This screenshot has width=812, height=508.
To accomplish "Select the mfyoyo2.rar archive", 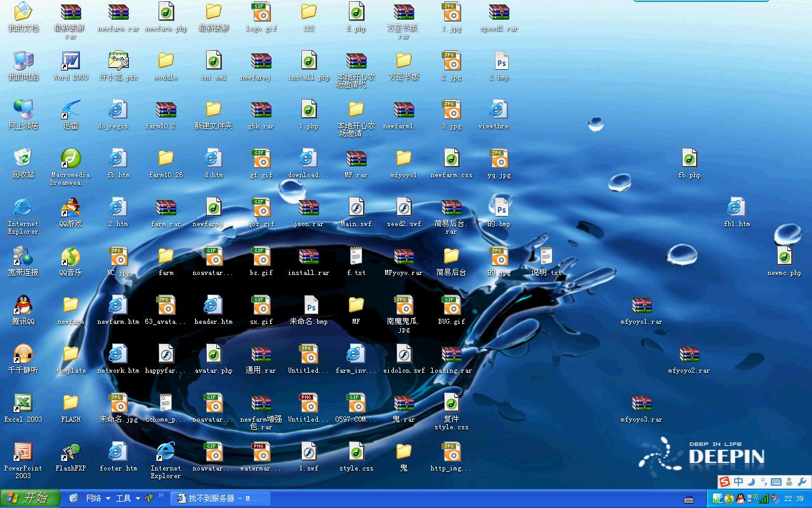I will pos(690,359).
